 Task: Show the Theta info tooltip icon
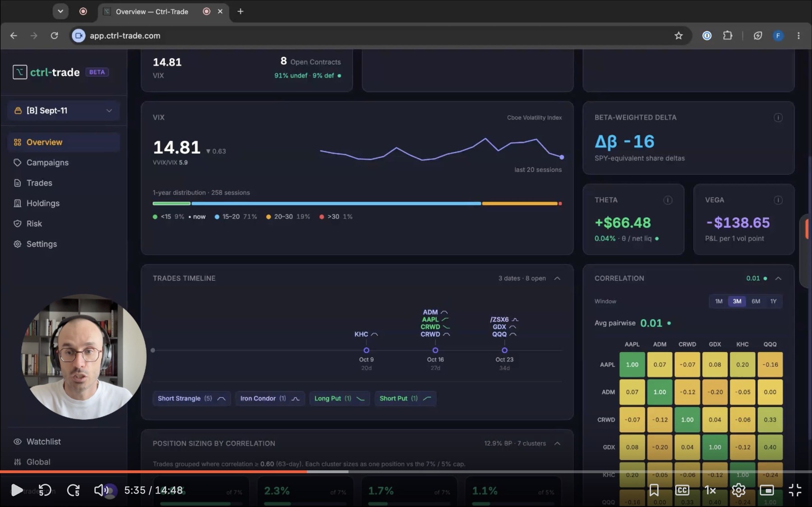point(668,200)
